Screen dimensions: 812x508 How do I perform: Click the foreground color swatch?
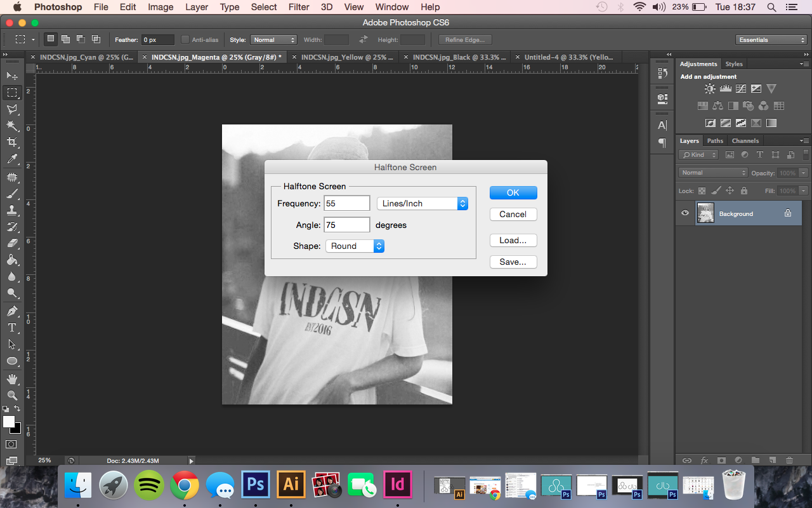pos(8,422)
